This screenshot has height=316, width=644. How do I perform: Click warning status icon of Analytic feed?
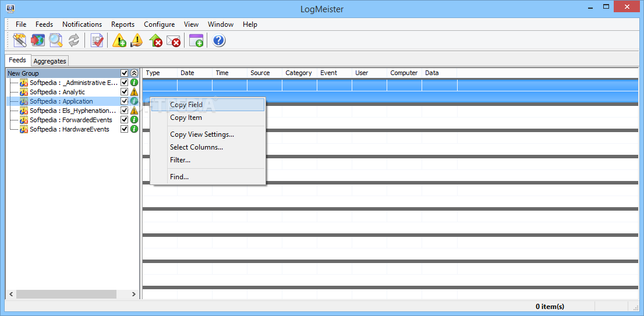134,92
